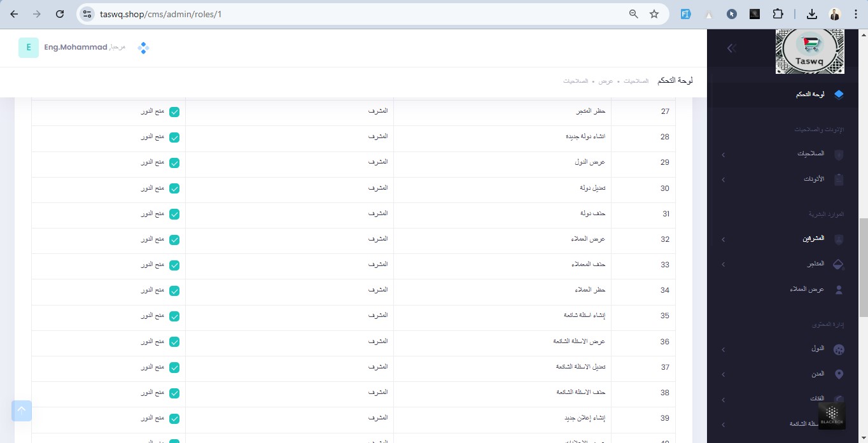Click the الدول globe icon in sidebar
This screenshot has height=443, width=868.
[x=838, y=349]
